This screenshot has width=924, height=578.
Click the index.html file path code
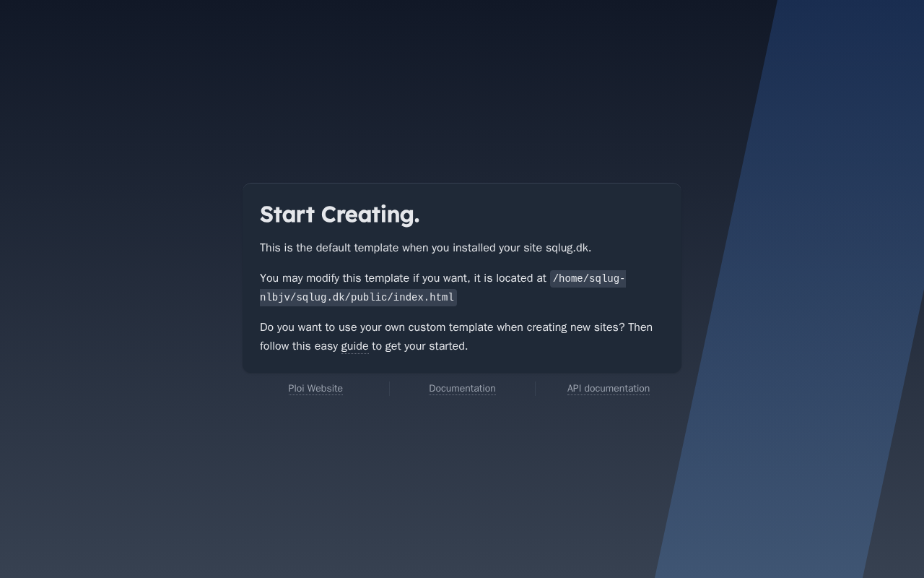point(443,288)
